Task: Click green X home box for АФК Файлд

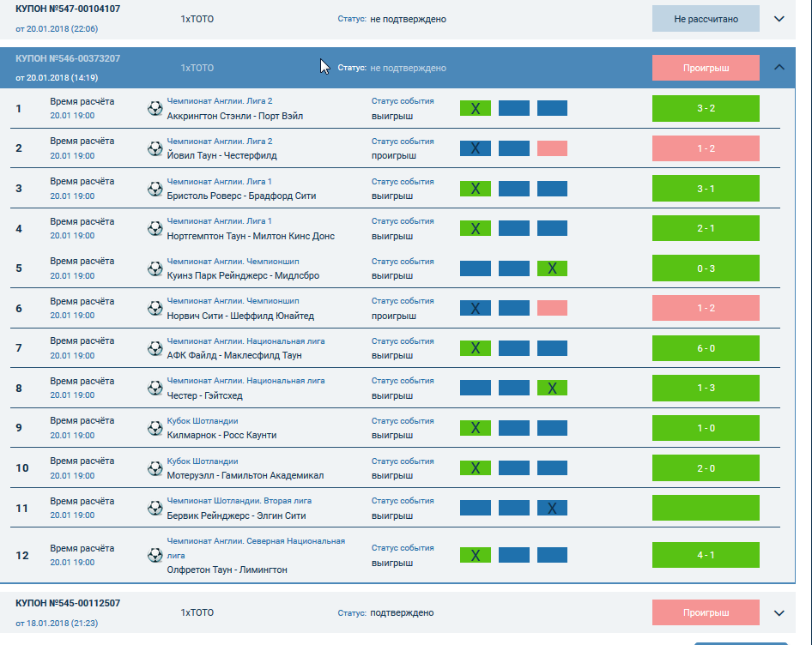Action: 476,348
